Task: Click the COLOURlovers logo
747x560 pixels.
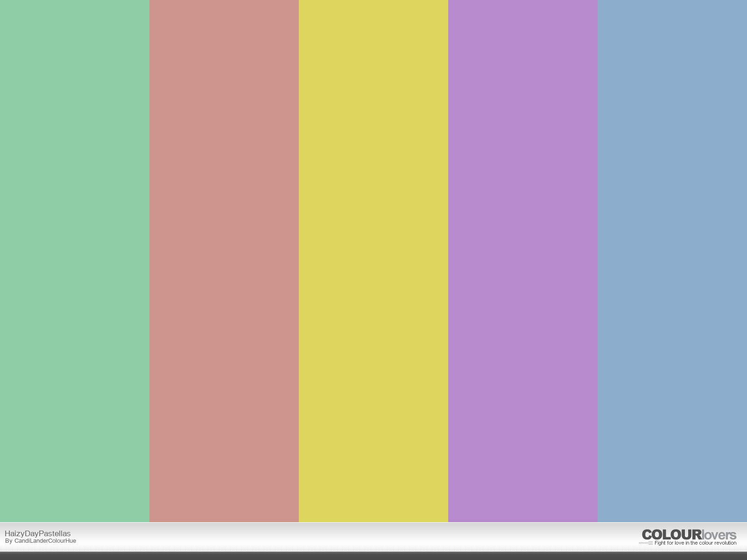Action: coord(689,535)
